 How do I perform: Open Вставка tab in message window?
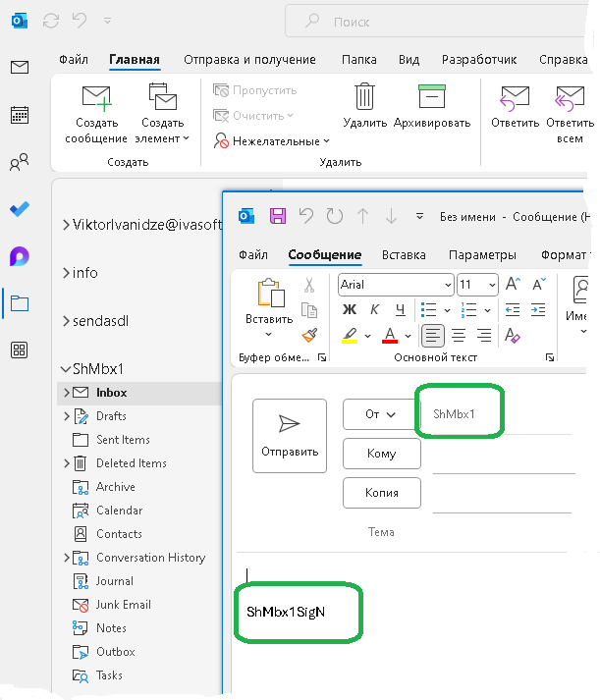(x=404, y=255)
